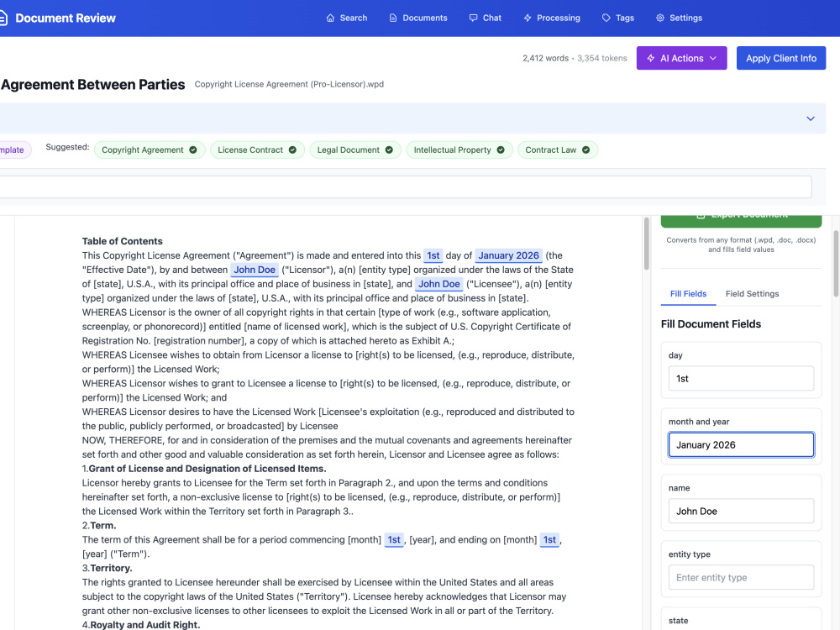The width and height of the screenshot is (840, 630).
Task: Click the month and year input field
Action: [x=741, y=444]
